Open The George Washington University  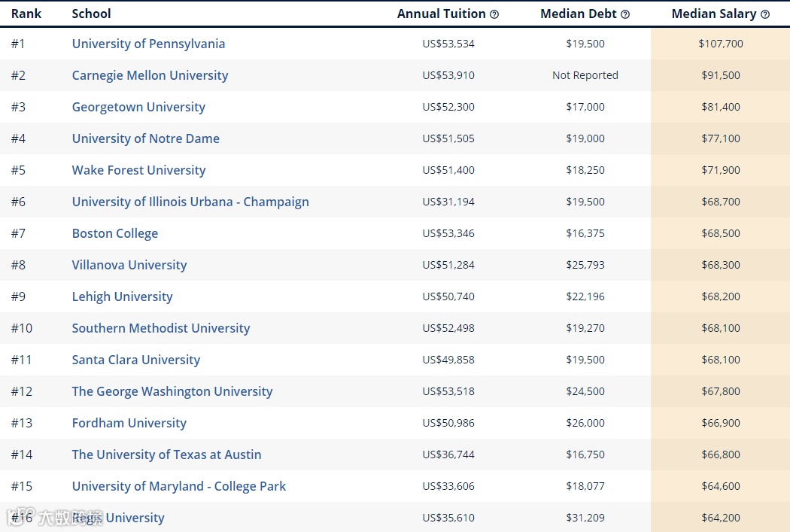(x=172, y=391)
